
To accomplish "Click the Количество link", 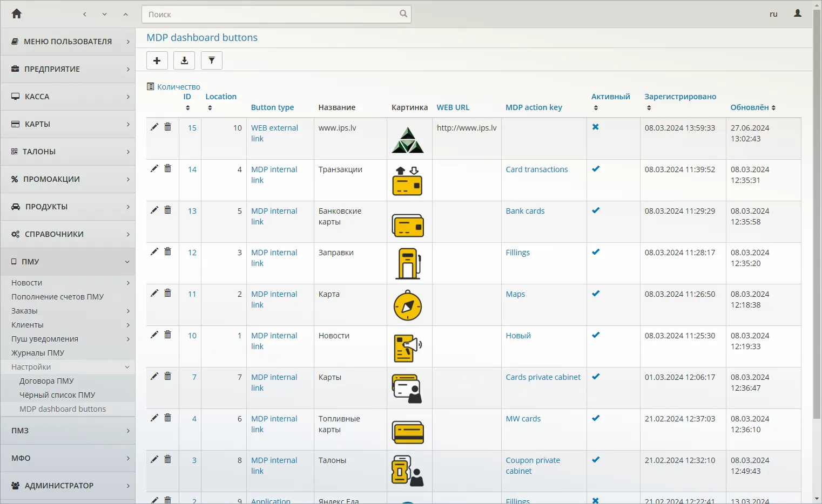I will pyautogui.click(x=178, y=87).
